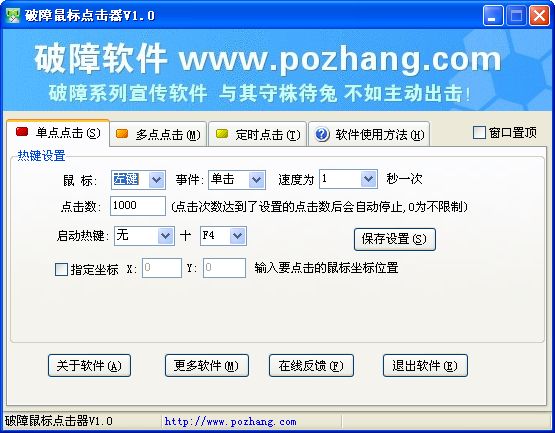Close the window with the red X

coord(539,16)
